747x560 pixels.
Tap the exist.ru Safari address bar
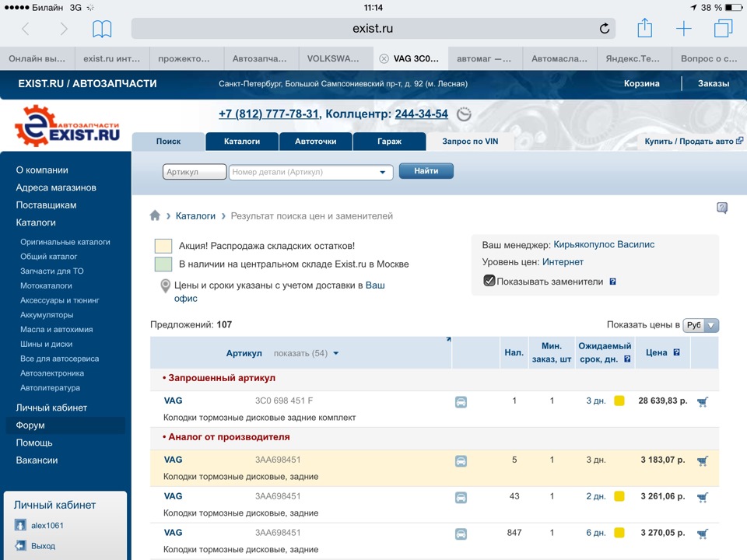tap(373, 29)
